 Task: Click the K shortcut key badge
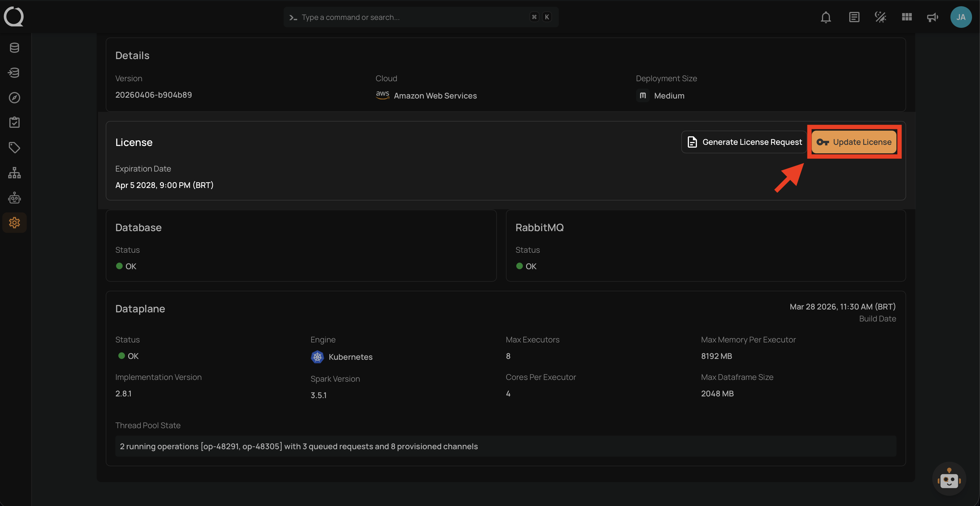tap(547, 17)
